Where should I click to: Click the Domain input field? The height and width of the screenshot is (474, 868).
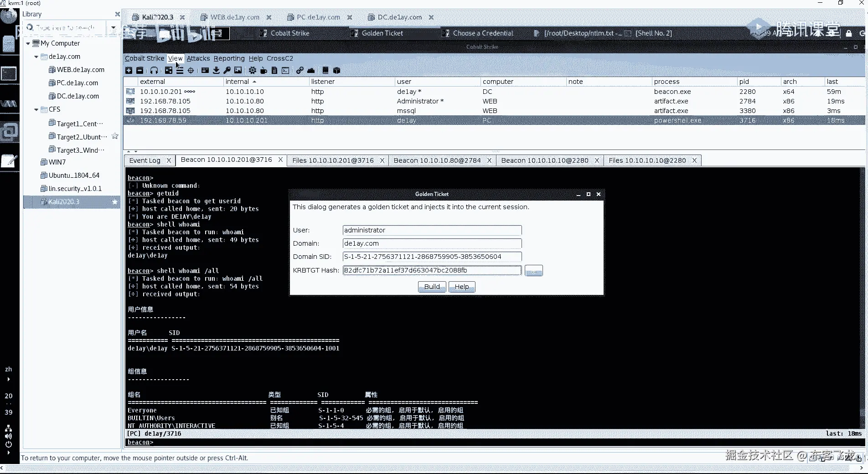pos(432,243)
